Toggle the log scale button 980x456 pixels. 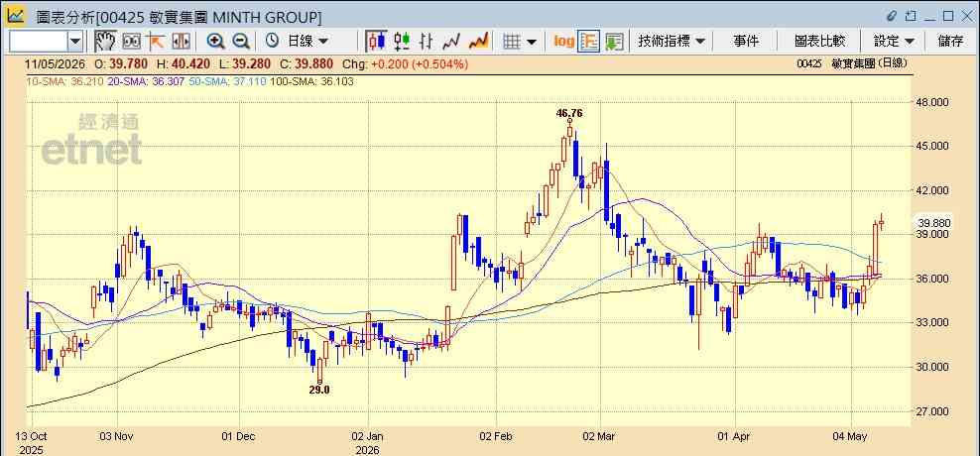(x=563, y=42)
